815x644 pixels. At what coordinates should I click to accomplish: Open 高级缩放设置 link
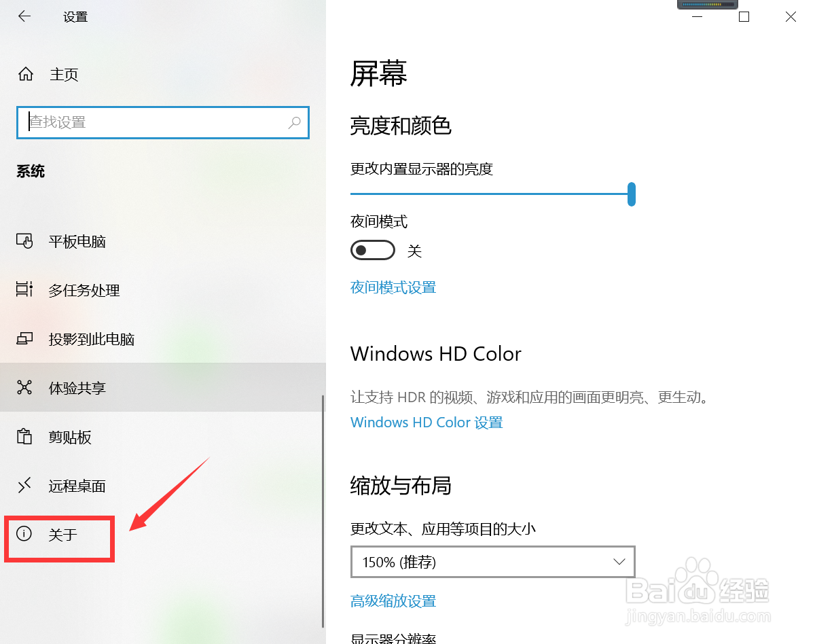393,601
